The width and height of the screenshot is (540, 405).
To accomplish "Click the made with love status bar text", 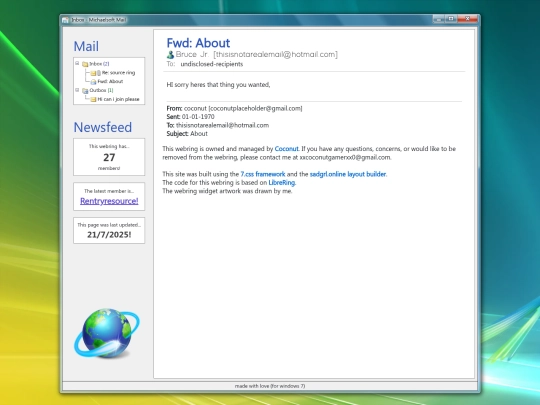I will point(270,386).
